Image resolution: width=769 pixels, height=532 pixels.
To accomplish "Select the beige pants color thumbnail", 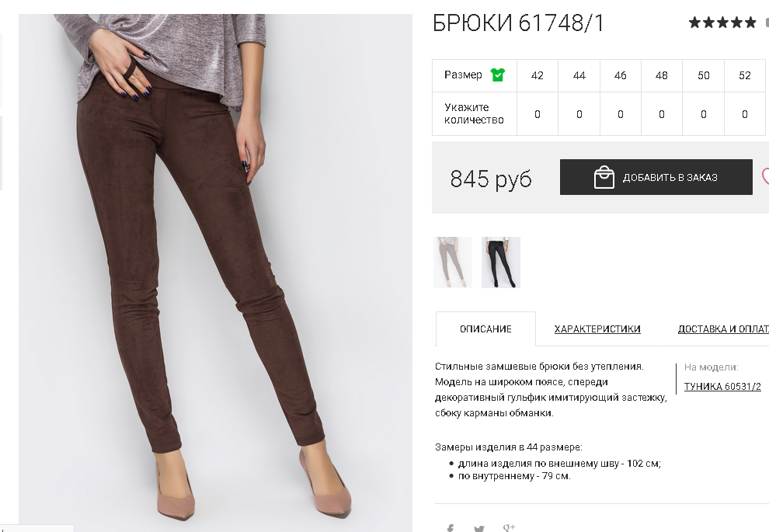I will tap(453, 263).
